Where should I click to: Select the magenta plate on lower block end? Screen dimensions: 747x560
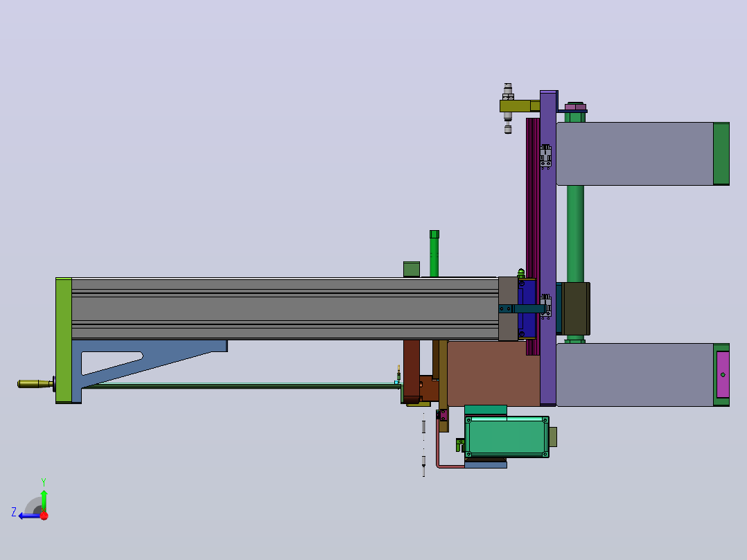tap(723, 375)
